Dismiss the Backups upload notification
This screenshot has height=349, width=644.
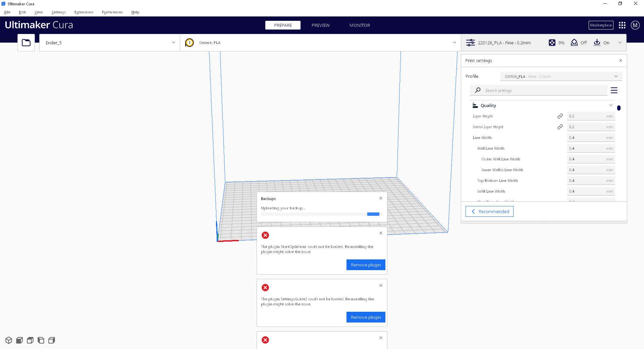pyautogui.click(x=381, y=198)
